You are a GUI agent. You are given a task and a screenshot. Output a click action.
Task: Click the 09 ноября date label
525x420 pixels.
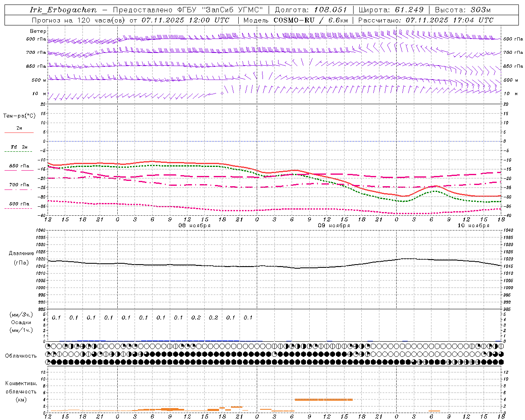tap(334, 226)
